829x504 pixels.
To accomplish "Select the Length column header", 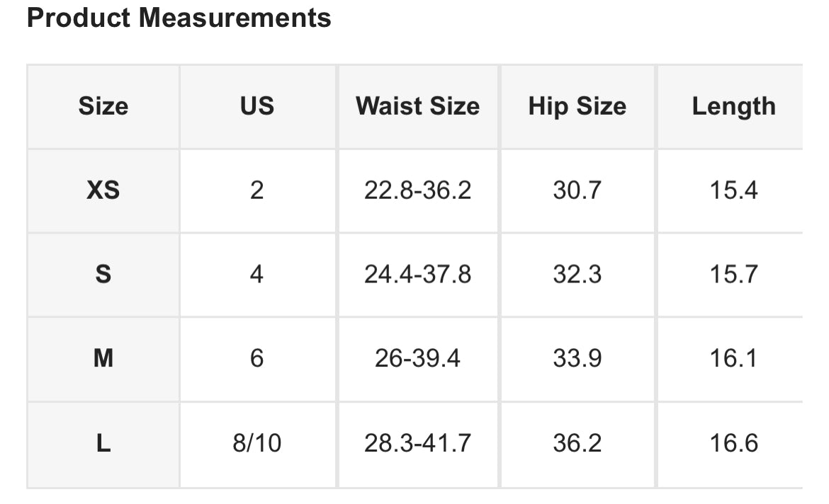I will coord(734,107).
